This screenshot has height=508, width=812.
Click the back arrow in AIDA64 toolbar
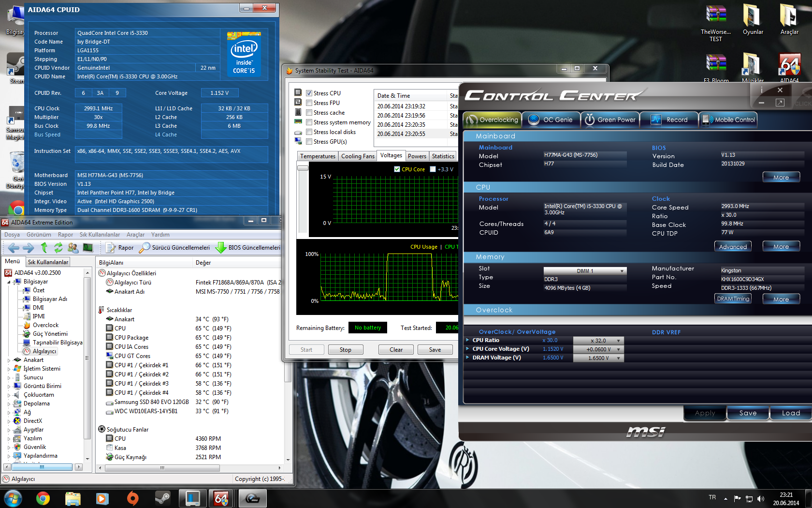pyautogui.click(x=14, y=248)
